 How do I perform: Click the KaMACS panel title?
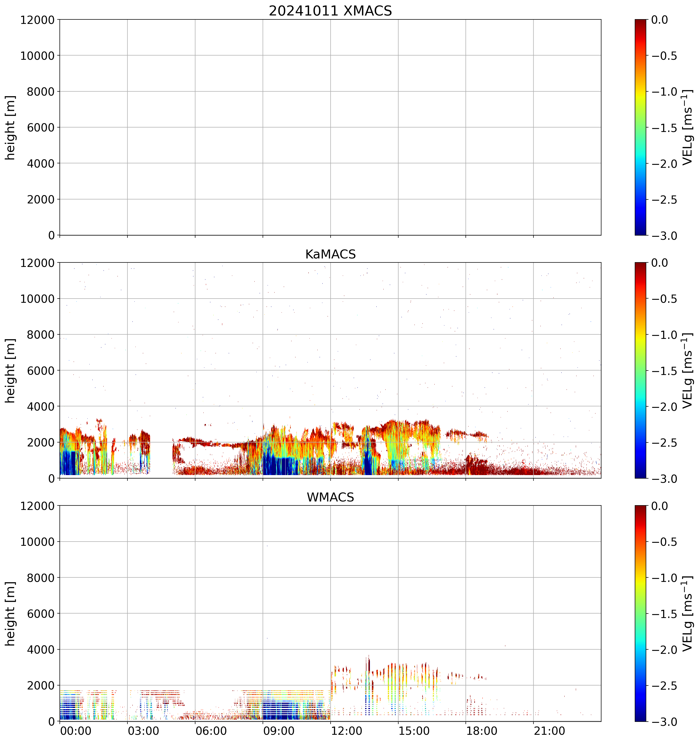point(330,254)
